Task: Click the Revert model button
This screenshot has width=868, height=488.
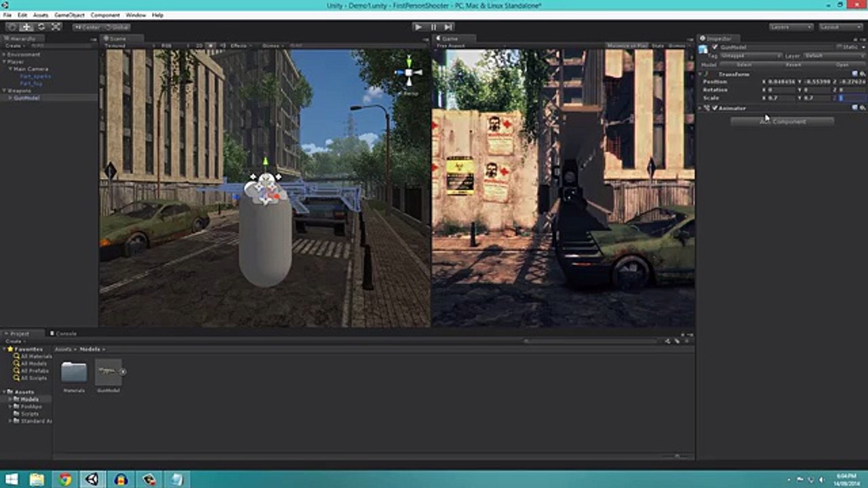Action: click(x=793, y=64)
